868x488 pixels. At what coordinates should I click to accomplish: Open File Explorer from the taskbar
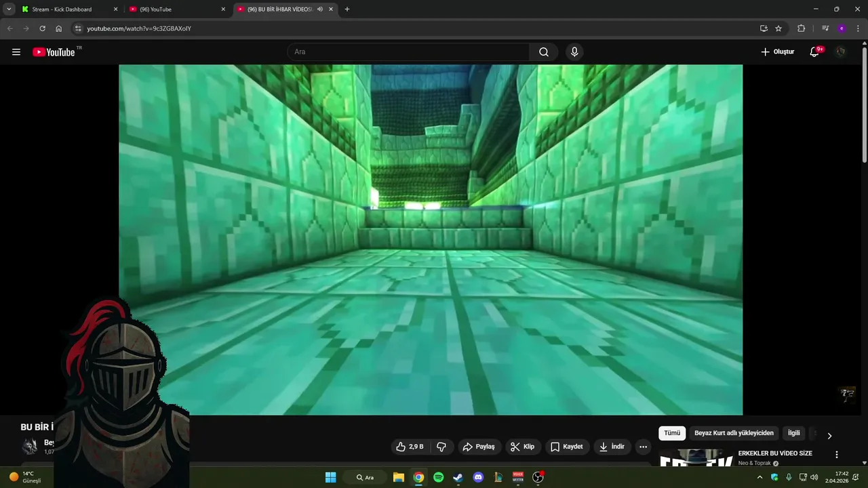399,477
